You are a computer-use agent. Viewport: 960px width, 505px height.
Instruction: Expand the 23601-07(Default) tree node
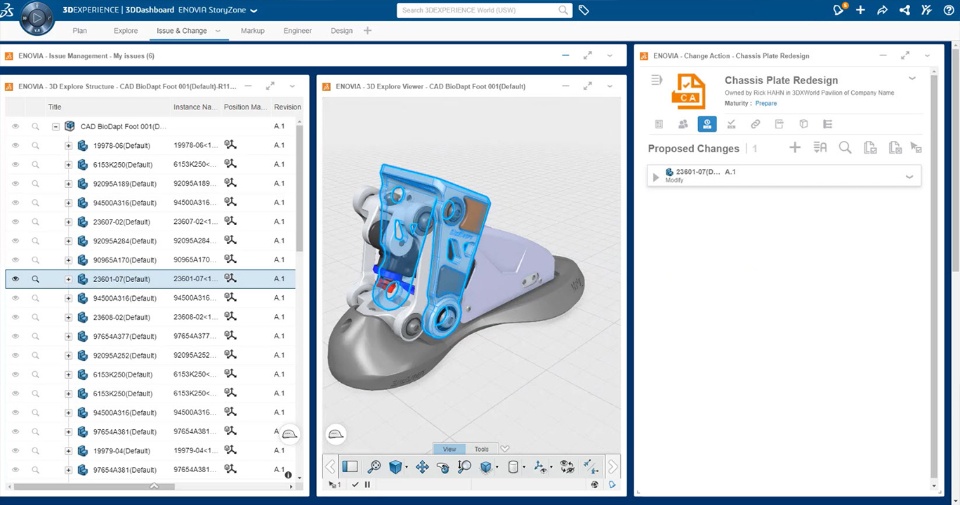pyautogui.click(x=69, y=279)
